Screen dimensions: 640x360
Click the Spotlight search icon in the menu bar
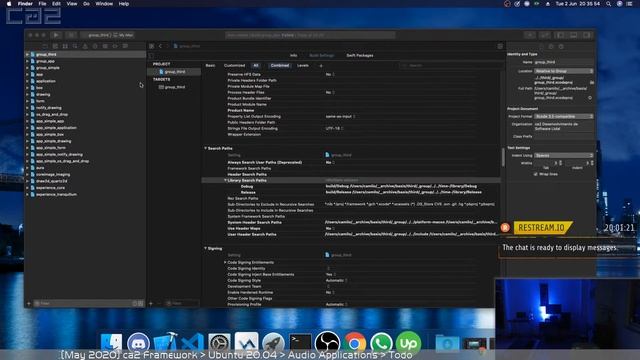[609, 4]
